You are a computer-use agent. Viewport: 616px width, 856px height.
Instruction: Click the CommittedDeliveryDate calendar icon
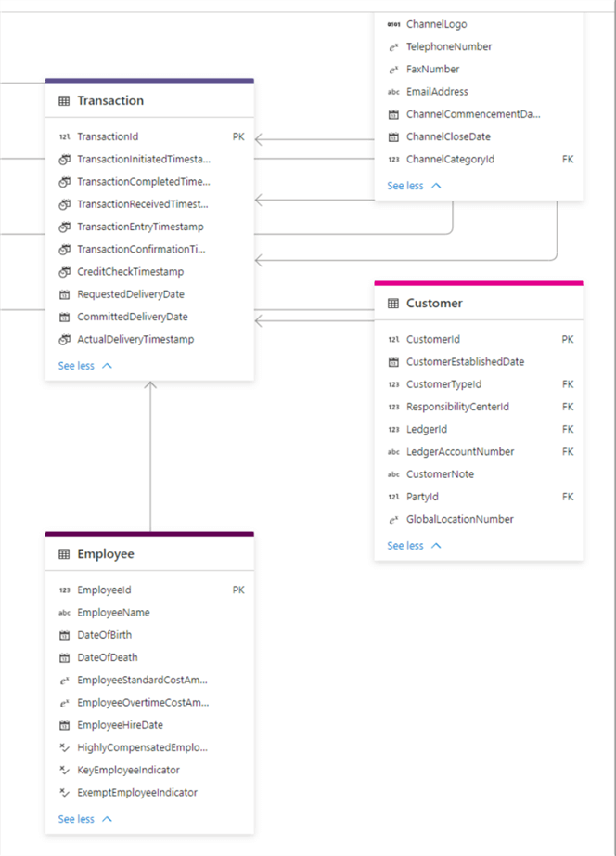[x=64, y=318]
